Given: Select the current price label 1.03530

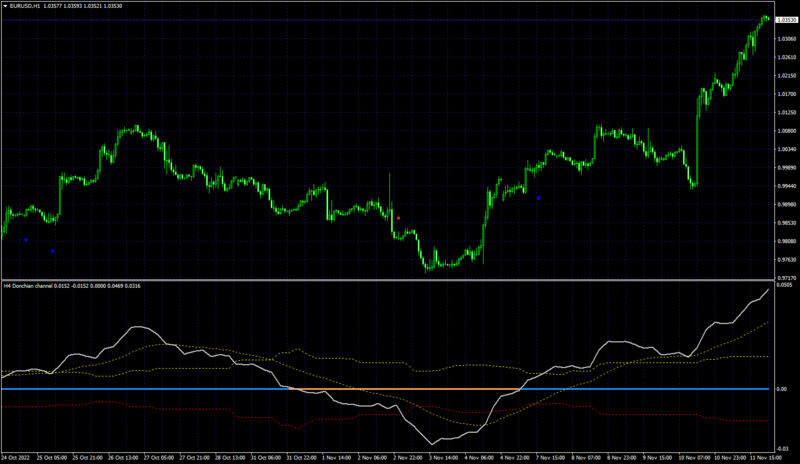Looking at the screenshot, I should pyautogui.click(x=786, y=20).
